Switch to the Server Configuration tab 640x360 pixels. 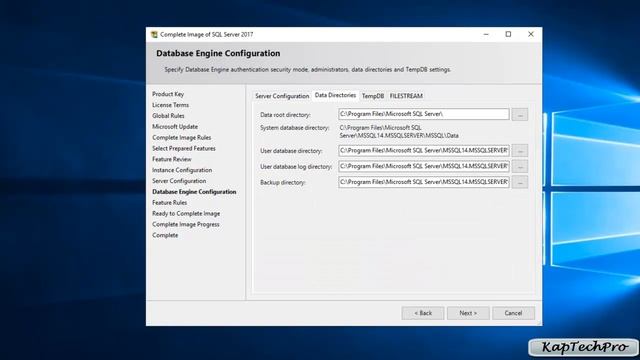pos(282,96)
